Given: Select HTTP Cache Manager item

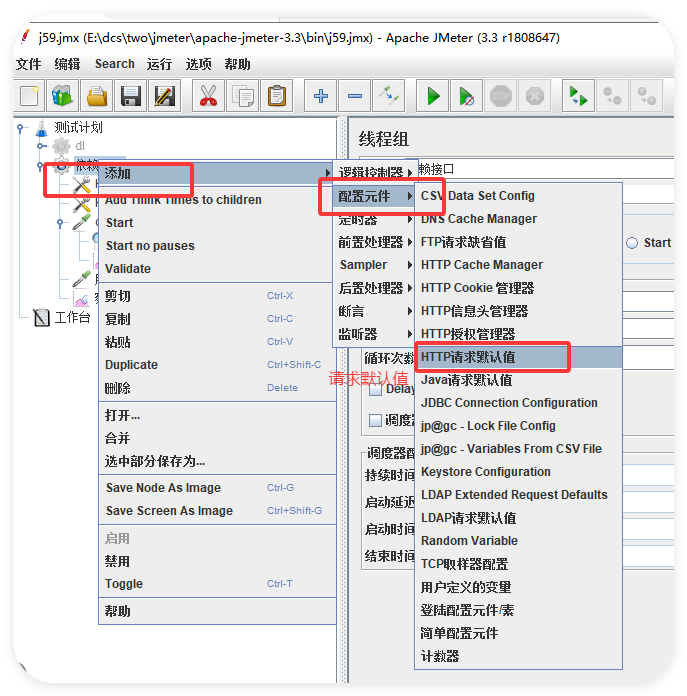Looking at the screenshot, I should (x=518, y=265).
